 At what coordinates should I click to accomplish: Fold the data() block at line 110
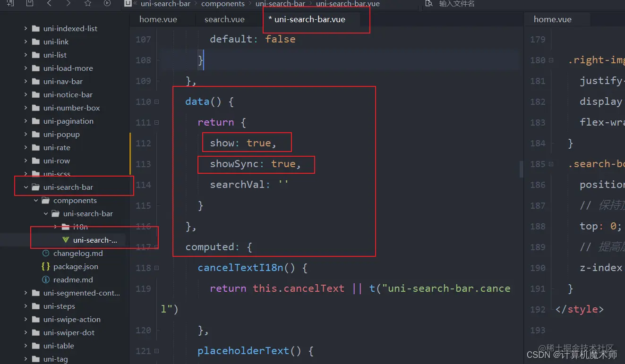[x=157, y=102]
